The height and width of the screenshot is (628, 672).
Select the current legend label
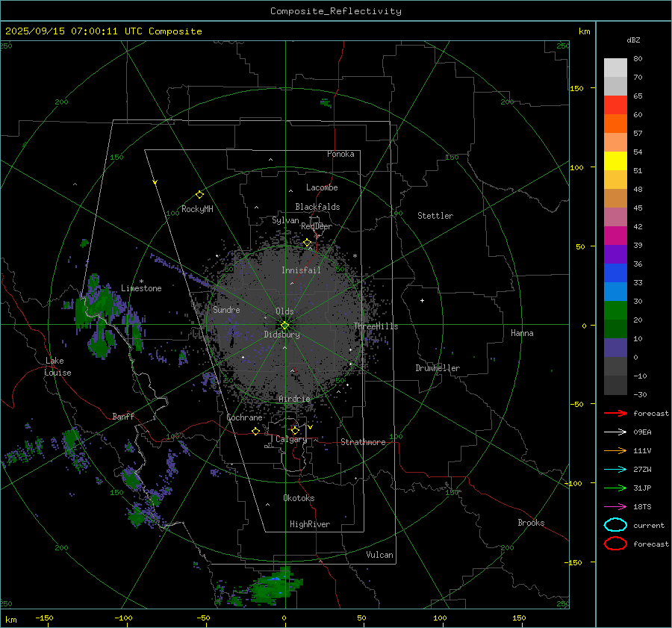click(x=648, y=525)
